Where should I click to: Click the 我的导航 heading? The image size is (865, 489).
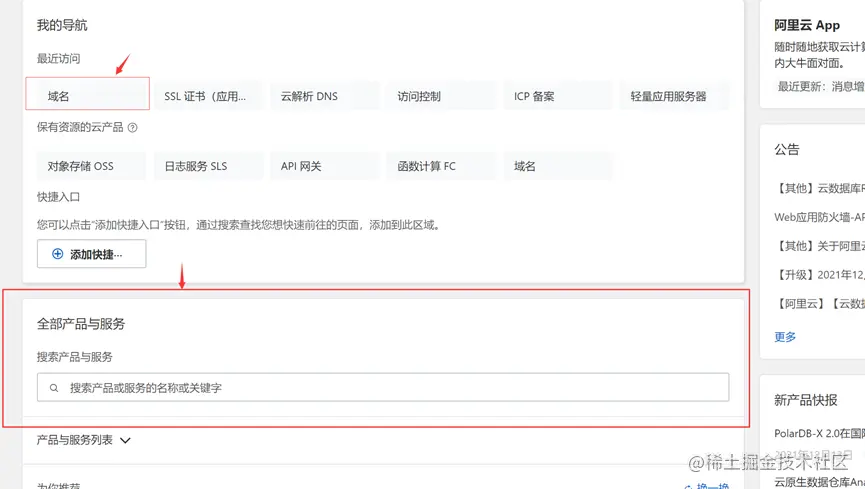click(62, 25)
